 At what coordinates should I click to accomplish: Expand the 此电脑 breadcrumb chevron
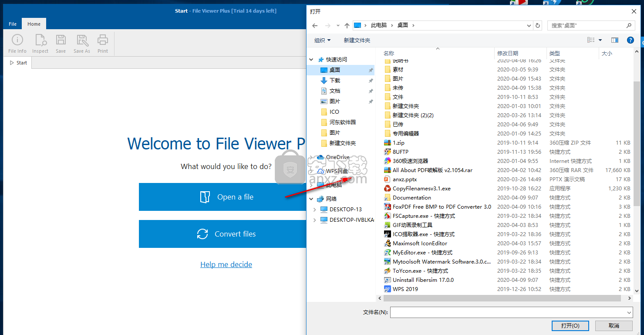[391, 26]
